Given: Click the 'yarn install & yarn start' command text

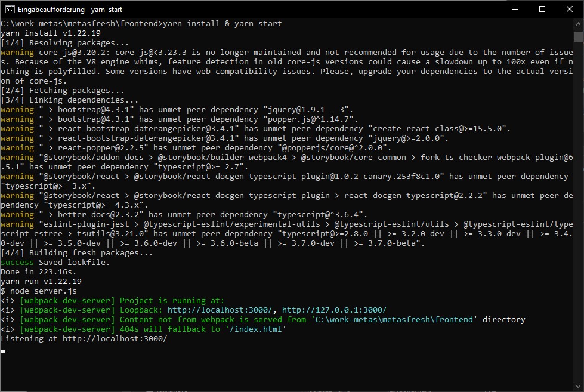Looking at the screenshot, I should (x=223, y=24).
